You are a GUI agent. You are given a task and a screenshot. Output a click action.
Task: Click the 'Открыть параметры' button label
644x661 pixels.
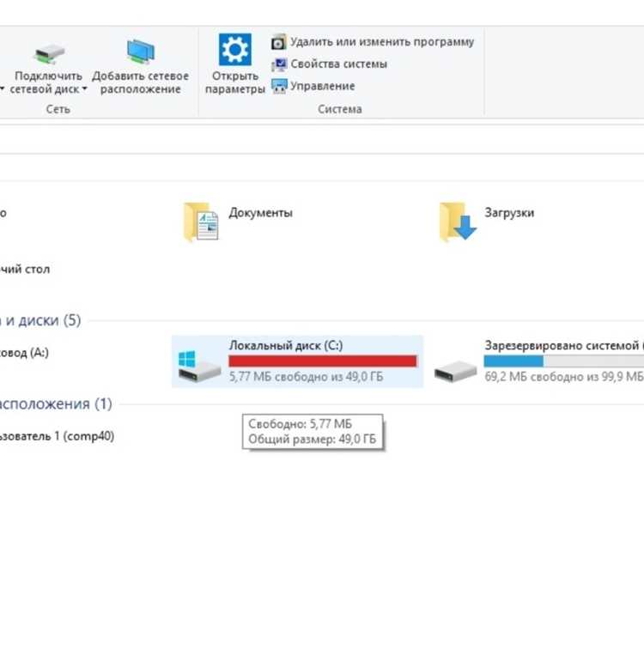click(x=235, y=82)
